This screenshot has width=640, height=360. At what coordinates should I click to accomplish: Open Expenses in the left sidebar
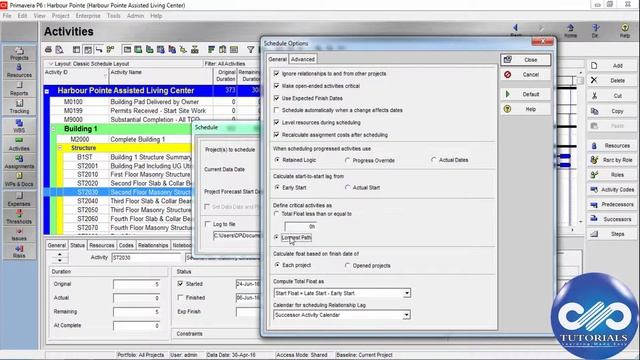[x=19, y=199]
